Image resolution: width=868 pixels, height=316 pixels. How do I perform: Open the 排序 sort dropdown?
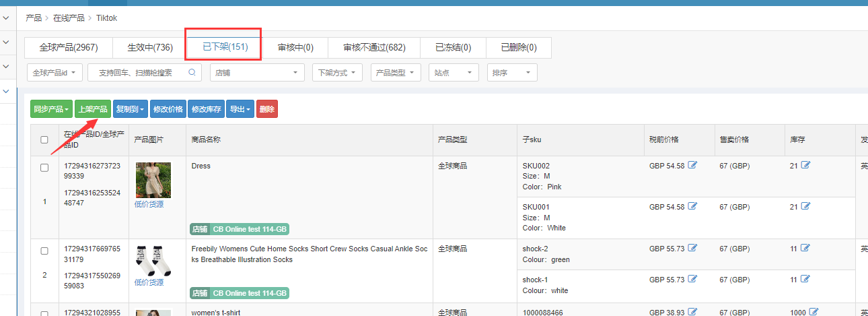(512, 73)
